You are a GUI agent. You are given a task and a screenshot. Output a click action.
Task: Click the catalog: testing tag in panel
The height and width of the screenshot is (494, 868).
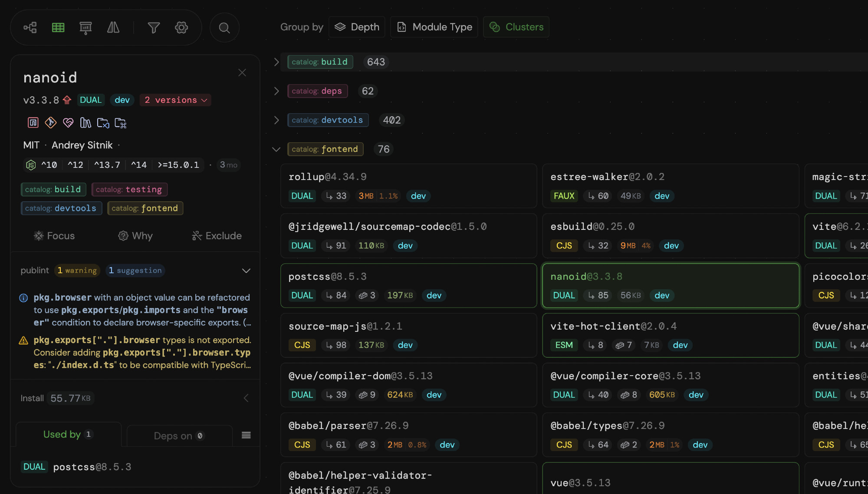point(129,190)
